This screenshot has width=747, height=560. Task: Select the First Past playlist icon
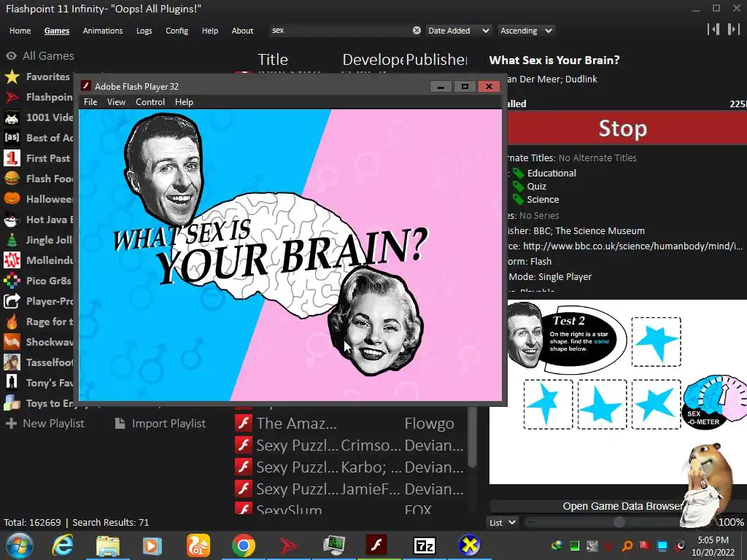12,158
